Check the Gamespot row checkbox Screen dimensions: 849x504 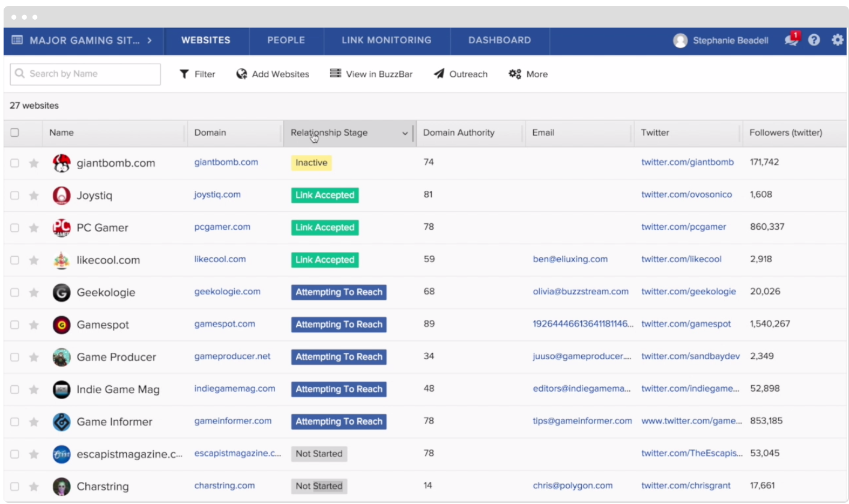click(14, 325)
